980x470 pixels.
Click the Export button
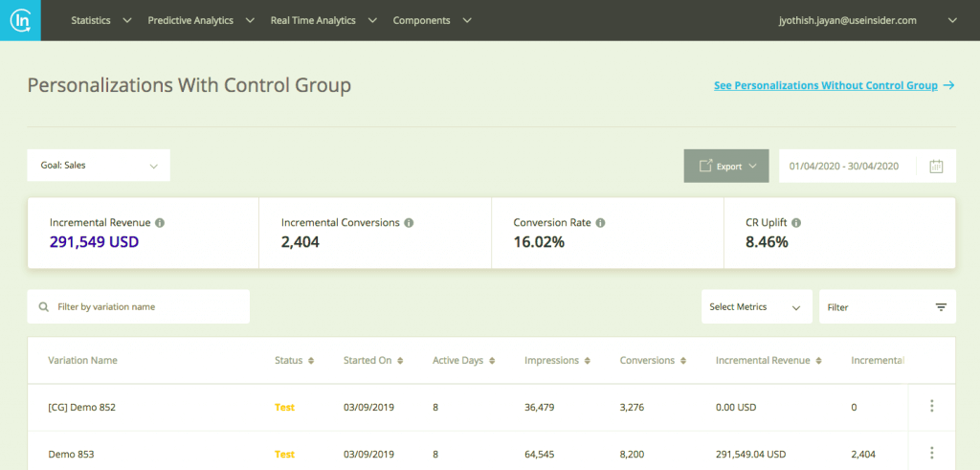point(727,166)
